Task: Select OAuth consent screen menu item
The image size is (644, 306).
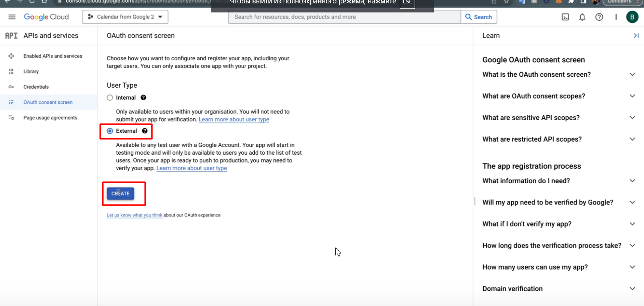Action: pos(48,102)
